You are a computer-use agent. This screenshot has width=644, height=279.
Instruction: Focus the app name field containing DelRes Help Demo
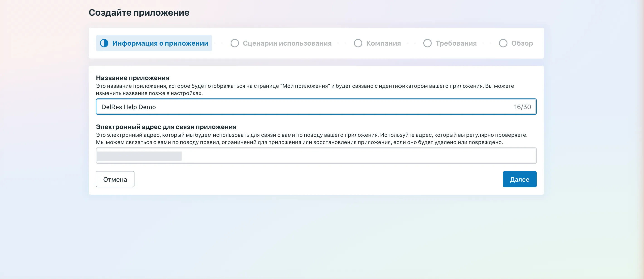316,107
